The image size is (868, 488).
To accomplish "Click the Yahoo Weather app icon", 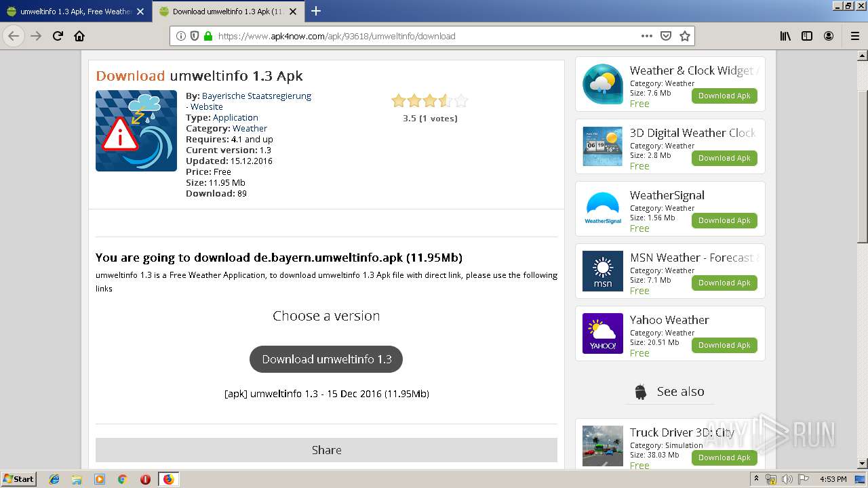I will coord(603,333).
